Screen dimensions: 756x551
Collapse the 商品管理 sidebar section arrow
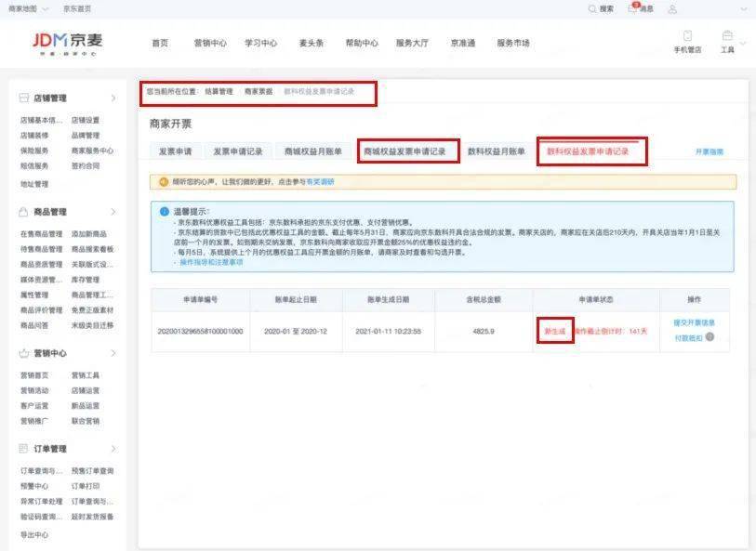[x=113, y=212]
